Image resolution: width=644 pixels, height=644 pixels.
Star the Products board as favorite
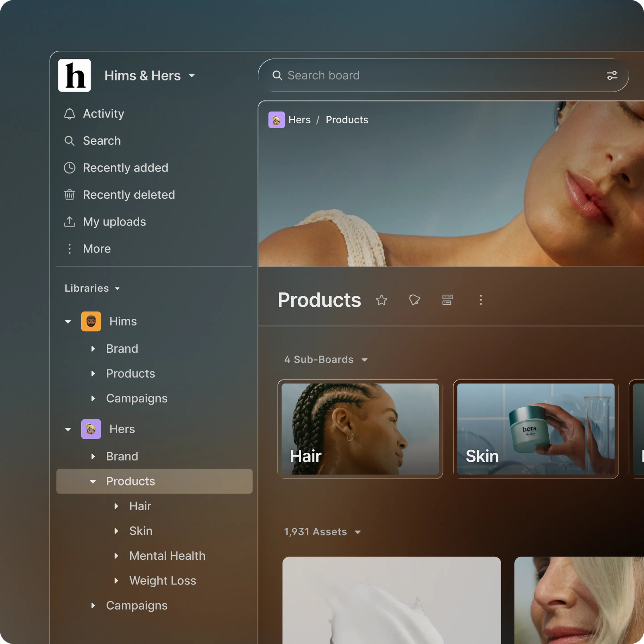coord(381,300)
